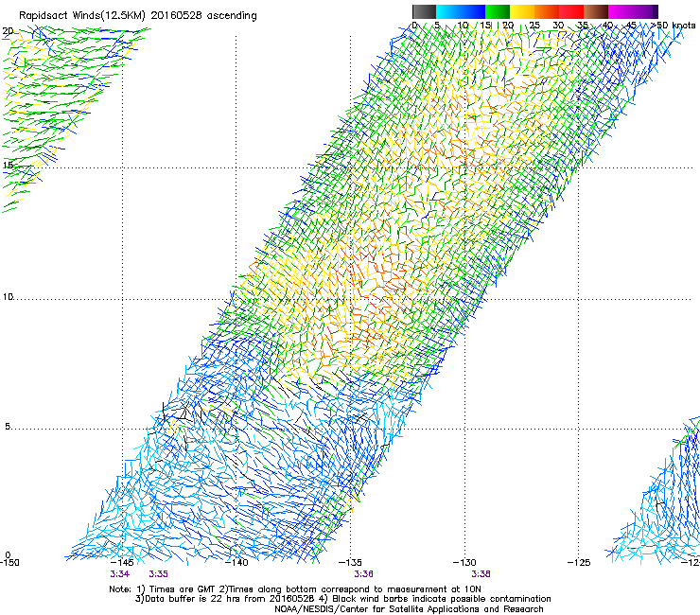Viewport: 700px width, 615px height.
Task: Click the latitude label '10' on left axis
Action: point(8,297)
